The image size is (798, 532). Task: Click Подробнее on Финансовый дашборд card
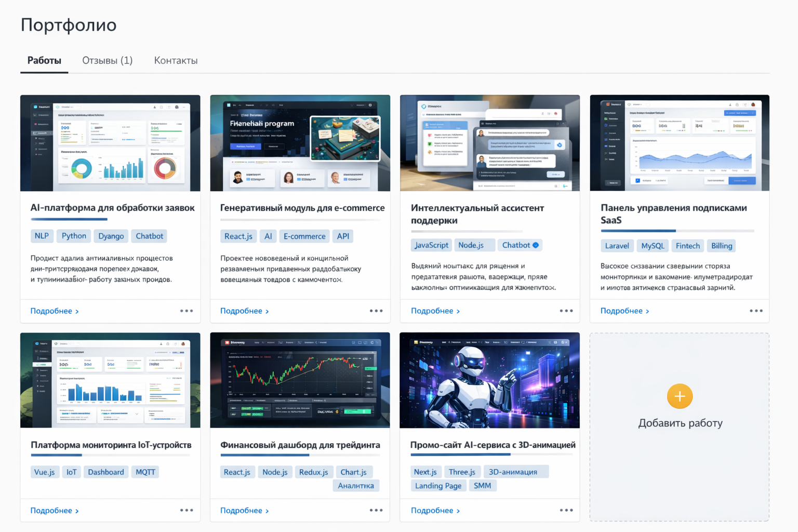pyautogui.click(x=245, y=511)
